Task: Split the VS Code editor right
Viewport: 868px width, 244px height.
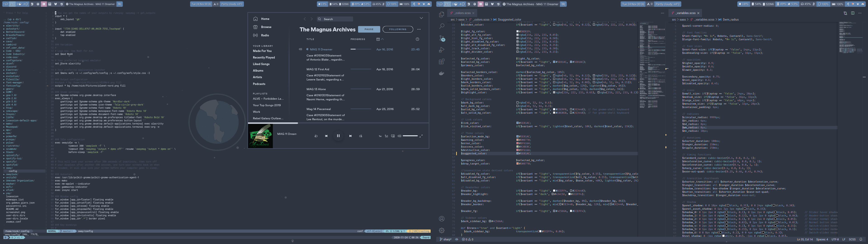Action: 853,13
